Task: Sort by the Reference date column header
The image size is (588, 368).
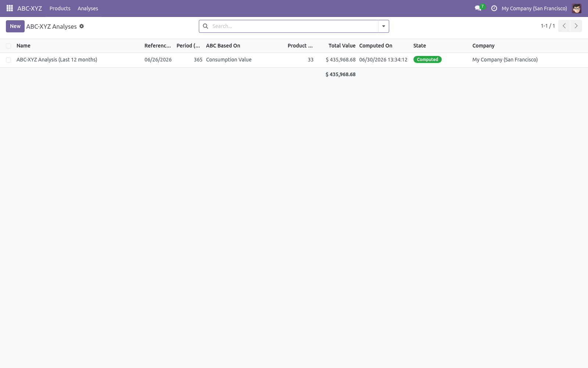Action: tap(158, 46)
